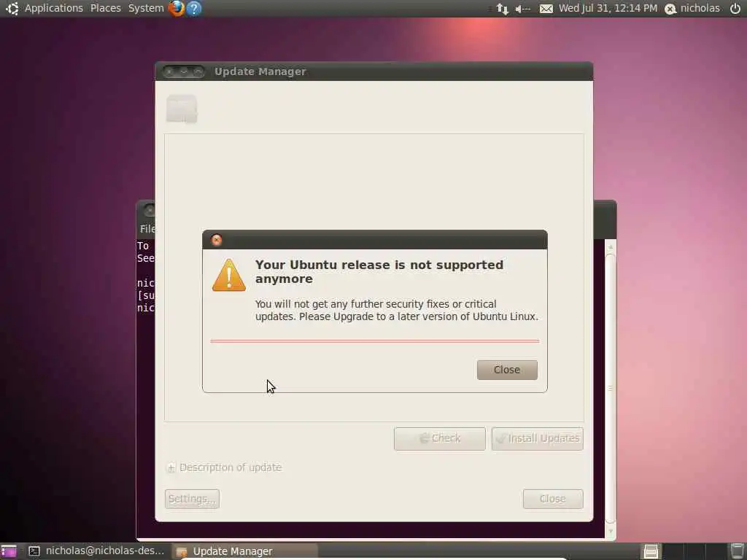Image resolution: width=747 pixels, height=560 pixels.
Task: Open the Applications menu
Action: [x=53, y=8]
